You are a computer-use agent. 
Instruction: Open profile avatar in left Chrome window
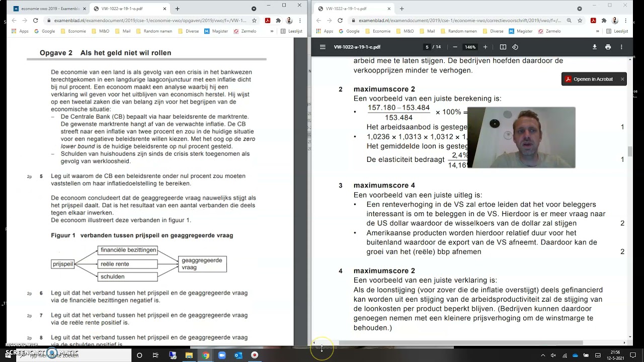click(289, 21)
